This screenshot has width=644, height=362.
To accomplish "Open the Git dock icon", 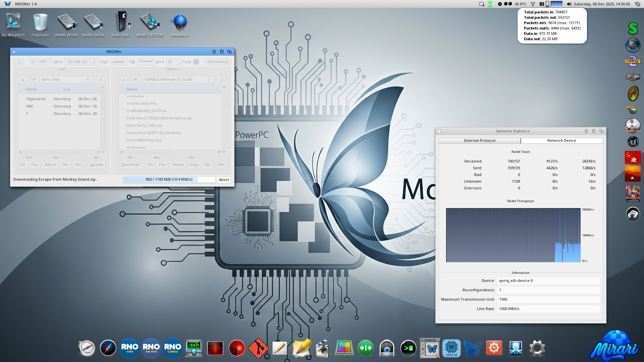I will coord(258,348).
